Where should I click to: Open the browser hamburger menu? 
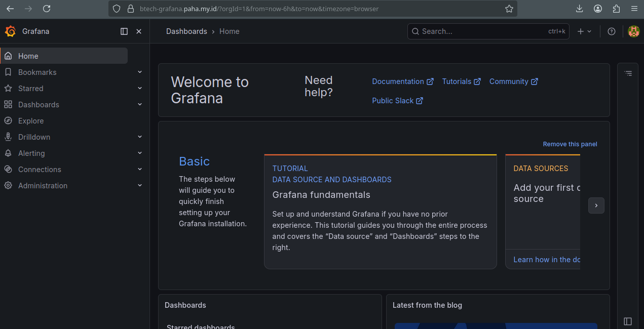pos(634,9)
